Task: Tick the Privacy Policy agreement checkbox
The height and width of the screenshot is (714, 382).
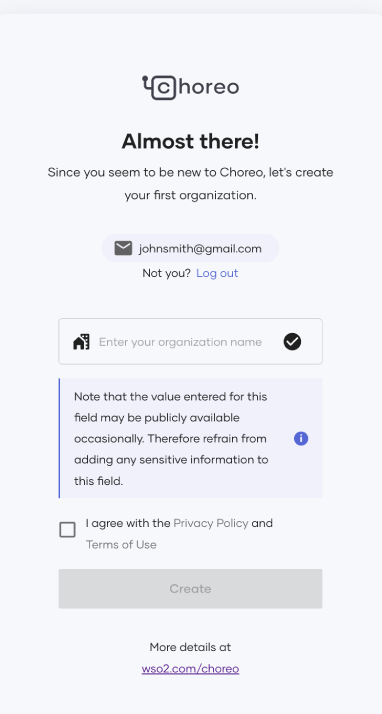Action: (x=67, y=530)
